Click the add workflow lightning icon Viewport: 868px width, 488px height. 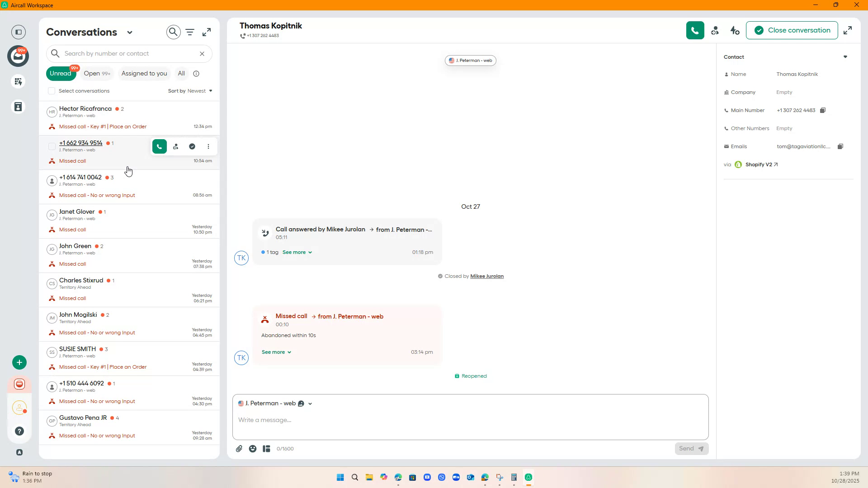[x=735, y=30]
